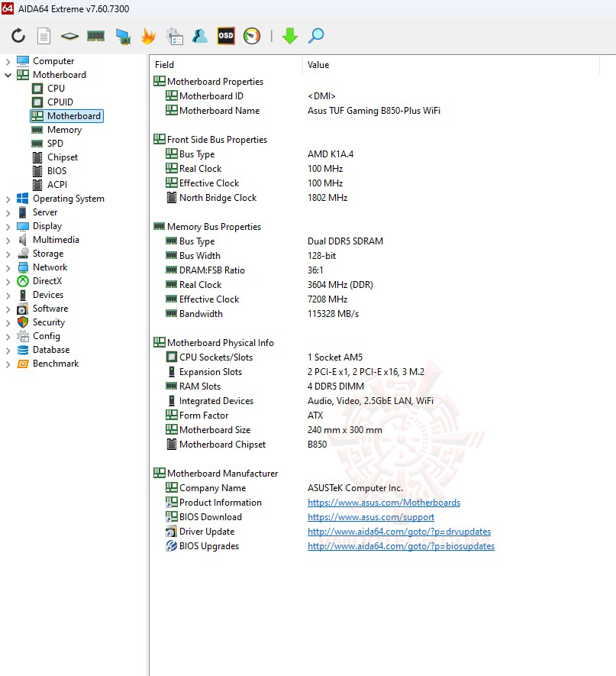Open the biosupdates BIOS upgrades link
The width and height of the screenshot is (616, 676).
point(401,546)
